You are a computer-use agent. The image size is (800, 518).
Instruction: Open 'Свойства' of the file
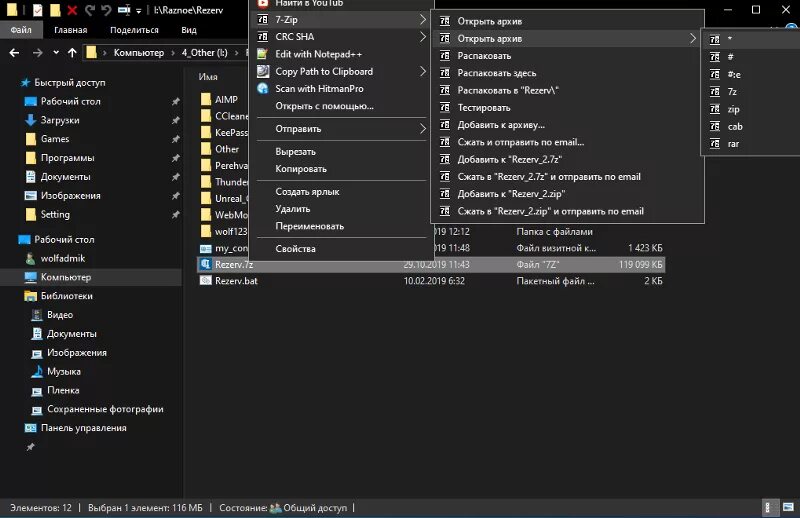[x=340, y=249]
